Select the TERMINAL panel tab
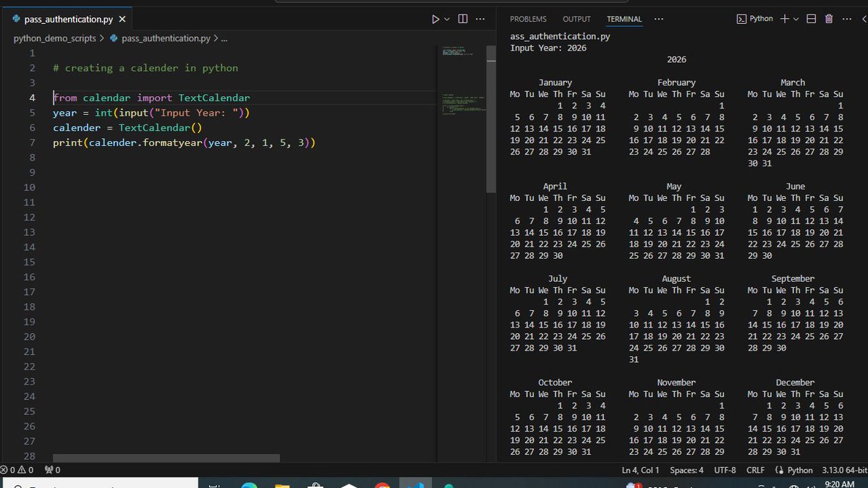Viewport: 868px width, 488px height. coord(624,19)
